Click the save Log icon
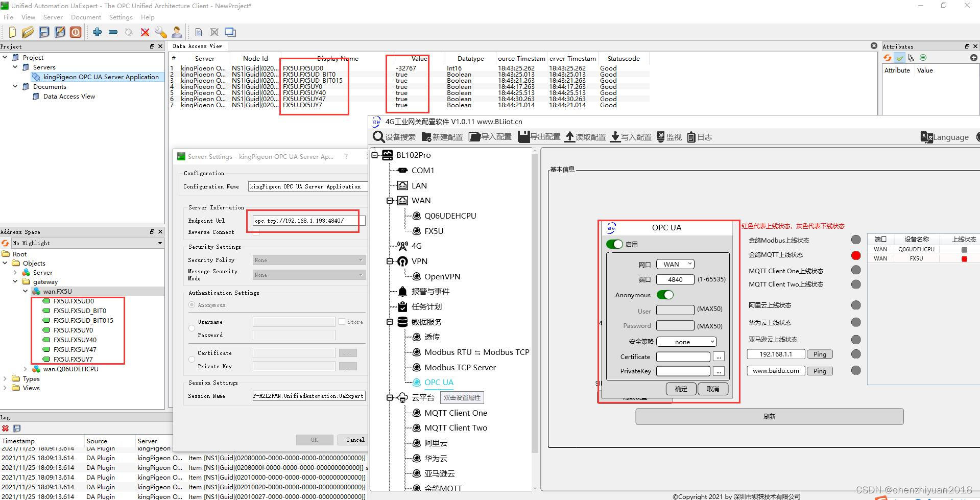 (17, 428)
